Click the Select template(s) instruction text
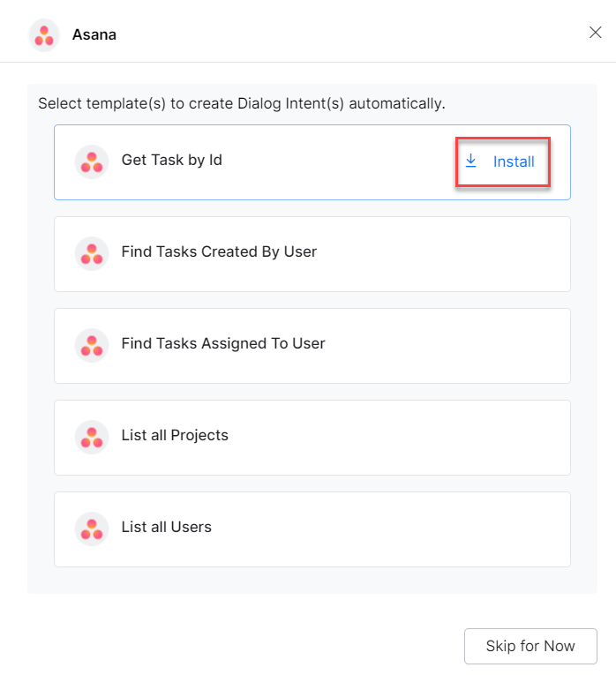Screen dimensions: 616x675 pyautogui.click(x=241, y=104)
